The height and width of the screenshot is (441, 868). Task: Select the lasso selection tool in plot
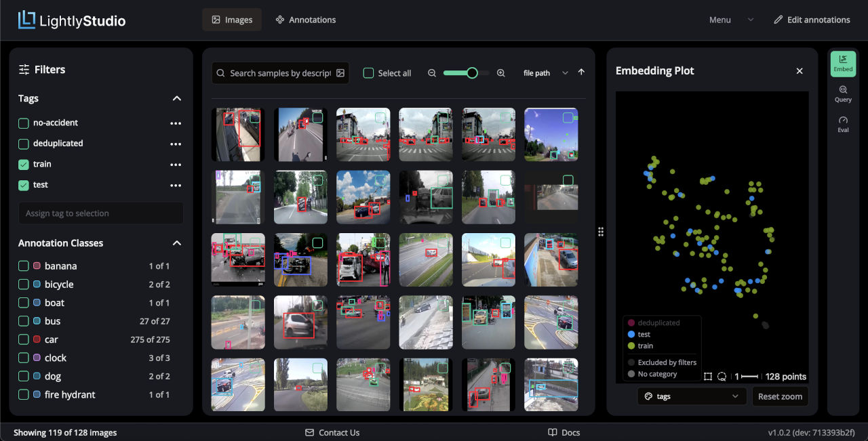tap(722, 377)
